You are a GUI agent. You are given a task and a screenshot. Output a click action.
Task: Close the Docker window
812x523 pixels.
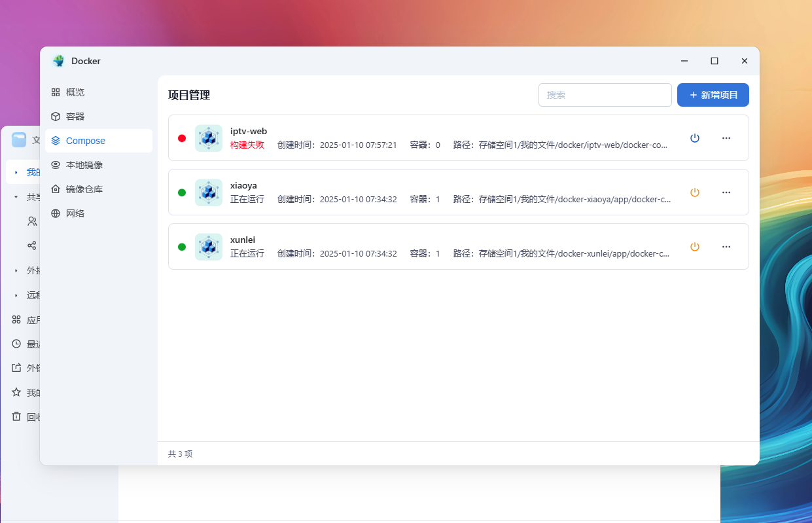(745, 61)
